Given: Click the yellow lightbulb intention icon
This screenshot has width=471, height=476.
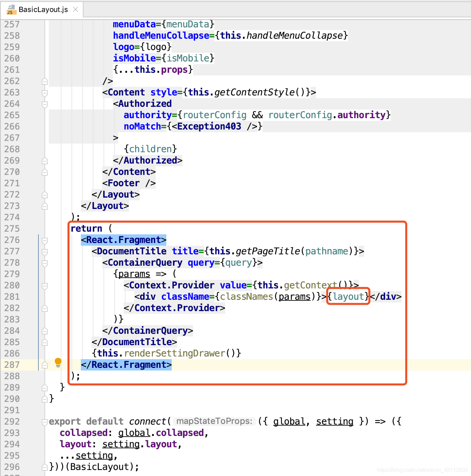Looking at the screenshot, I should [x=58, y=363].
